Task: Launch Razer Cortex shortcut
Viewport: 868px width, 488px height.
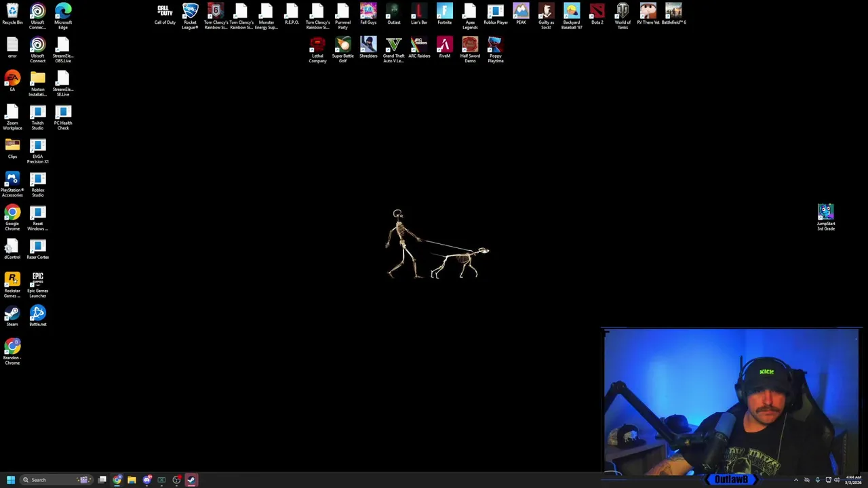Action: (x=37, y=249)
